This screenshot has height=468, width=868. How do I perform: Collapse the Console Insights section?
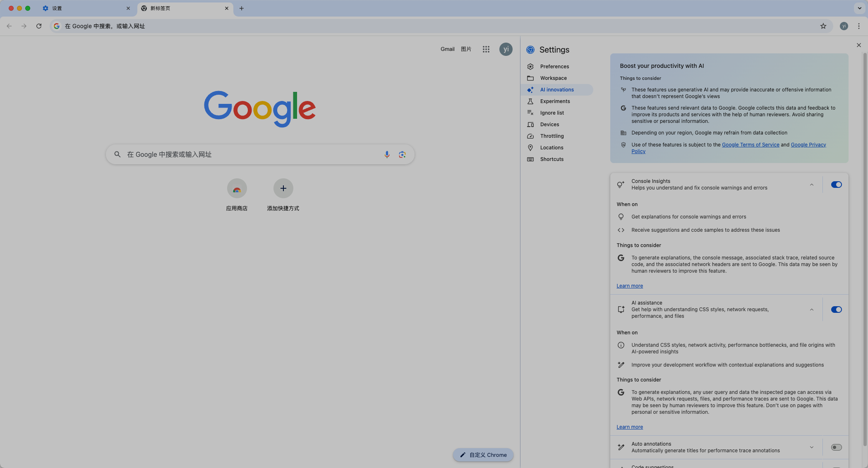[x=811, y=185]
